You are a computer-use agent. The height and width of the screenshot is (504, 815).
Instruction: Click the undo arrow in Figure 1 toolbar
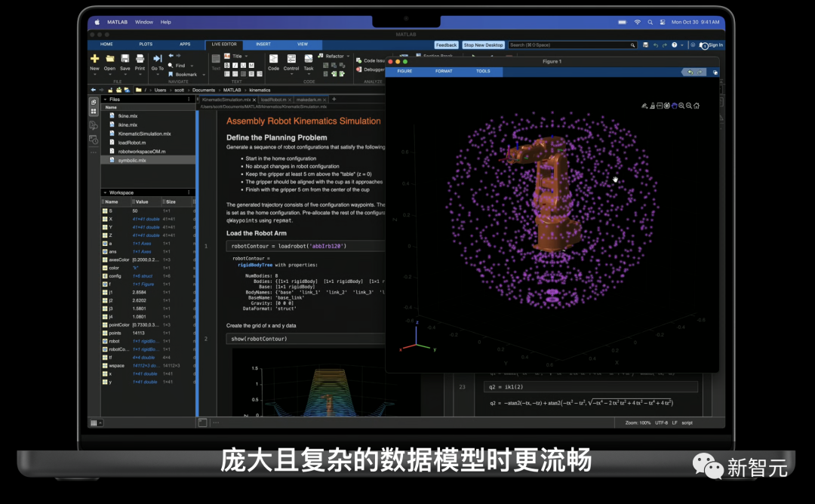point(690,72)
